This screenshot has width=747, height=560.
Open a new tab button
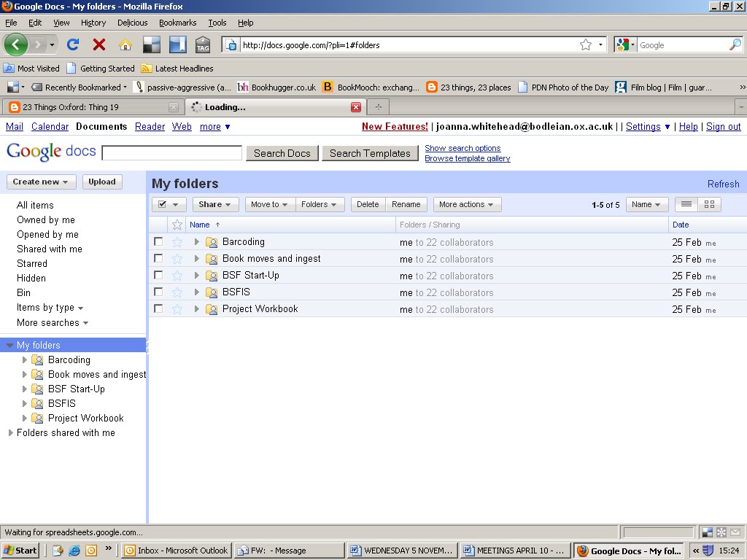[x=379, y=107]
